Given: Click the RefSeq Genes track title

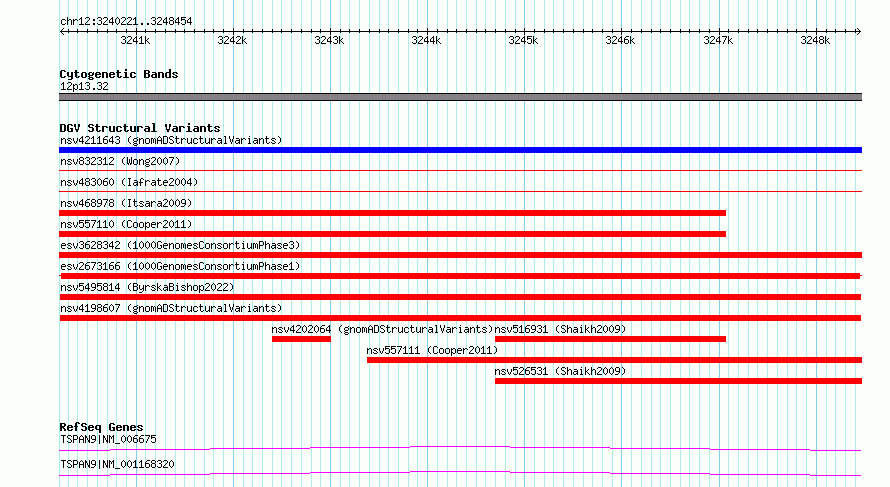Looking at the screenshot, I should point(101,427).
